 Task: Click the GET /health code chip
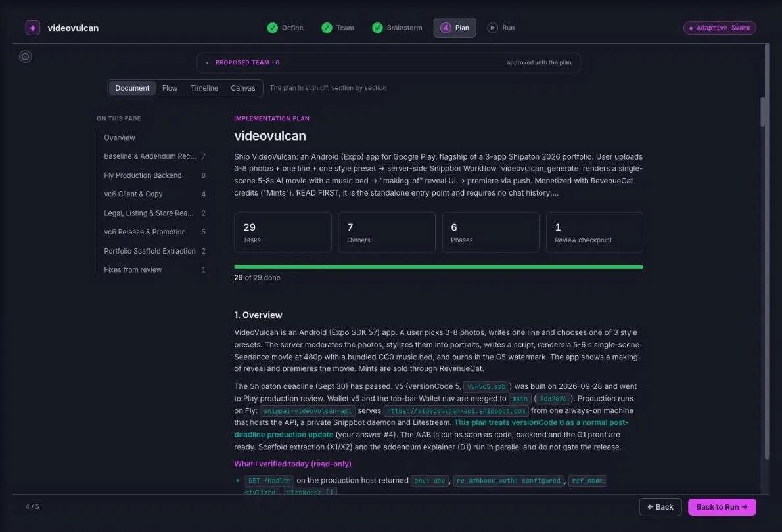tap(269, 481)
